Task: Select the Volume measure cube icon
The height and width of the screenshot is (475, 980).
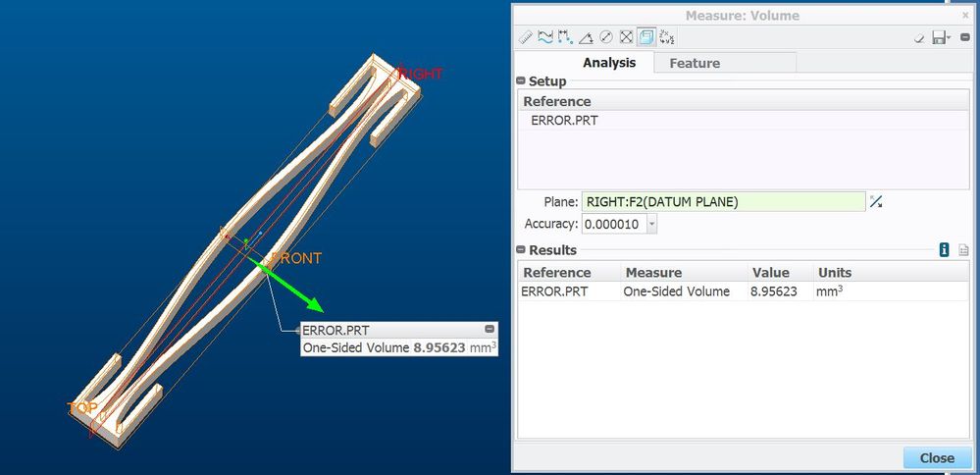Action: [646, 37]
